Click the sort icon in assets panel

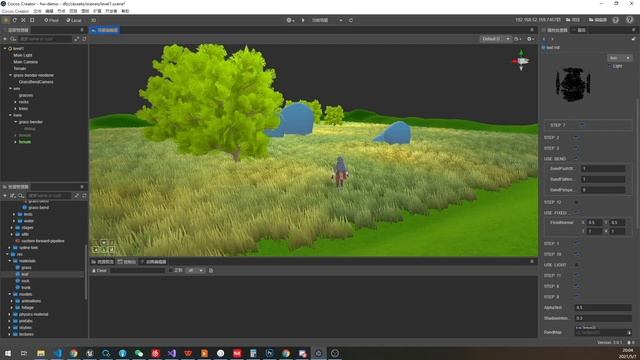(x=13, y=196)
